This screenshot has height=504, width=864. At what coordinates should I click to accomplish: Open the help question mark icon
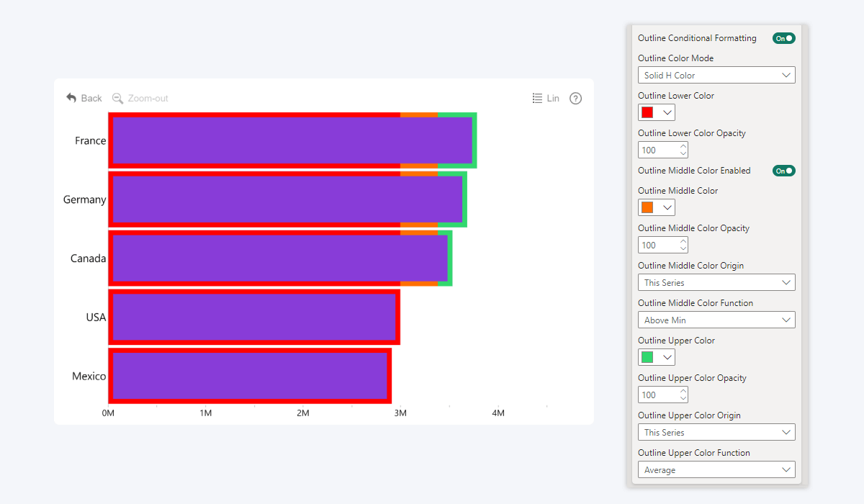pyautogui.click(x=575, y=99)
